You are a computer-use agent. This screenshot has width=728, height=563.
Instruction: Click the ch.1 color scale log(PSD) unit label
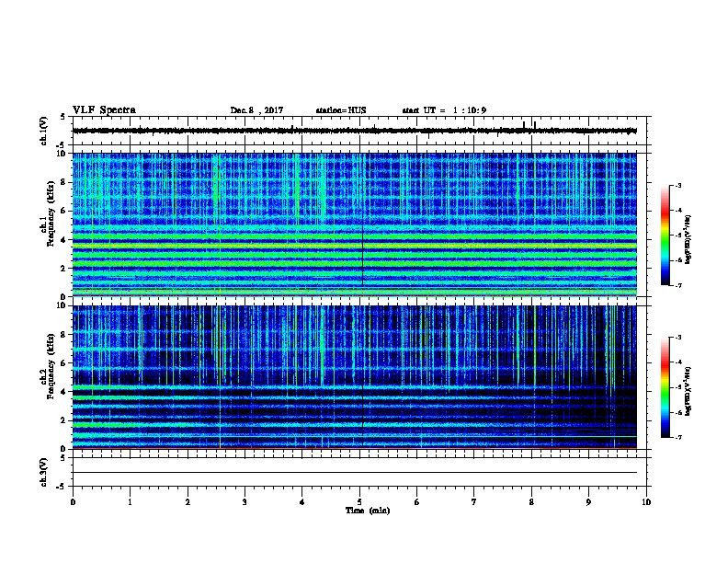688,239
